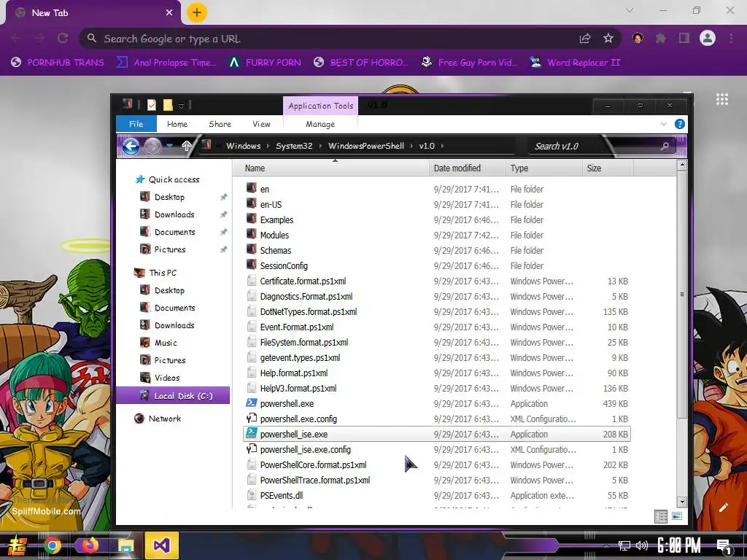Expand the chevron after v1.0 breadcrumb

(442, 146)
